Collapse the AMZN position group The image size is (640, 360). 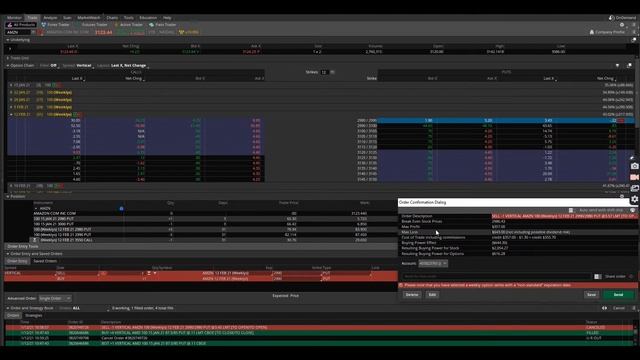pyautogui.click(x=36, y=208)
